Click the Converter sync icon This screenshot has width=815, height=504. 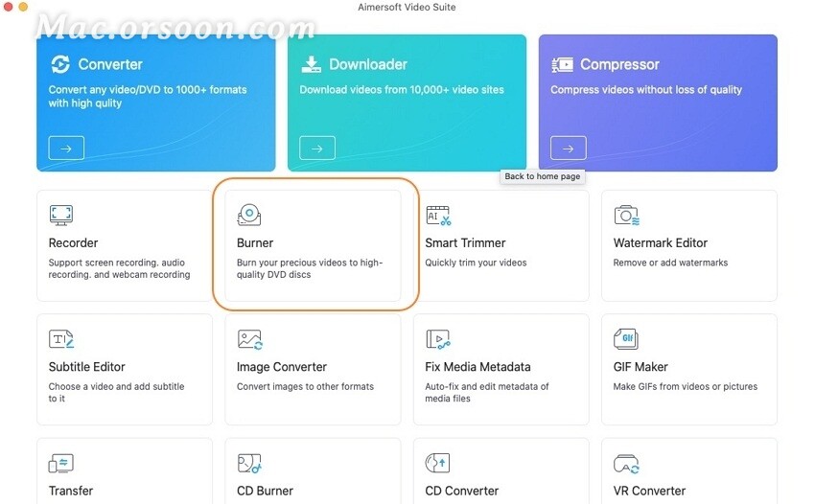60,64
